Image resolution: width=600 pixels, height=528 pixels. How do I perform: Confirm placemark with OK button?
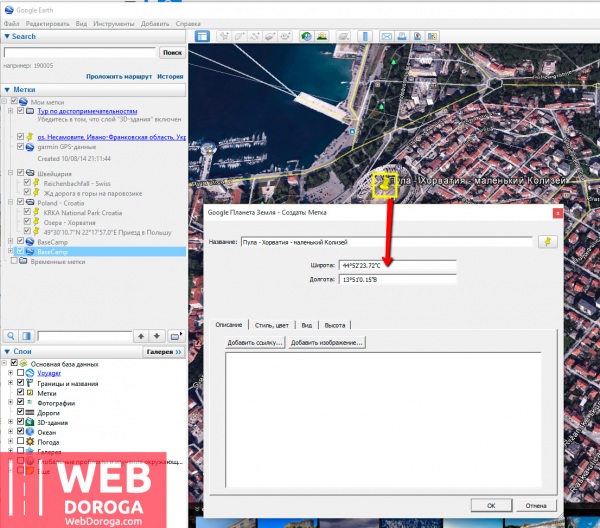[x=491, y=505]
